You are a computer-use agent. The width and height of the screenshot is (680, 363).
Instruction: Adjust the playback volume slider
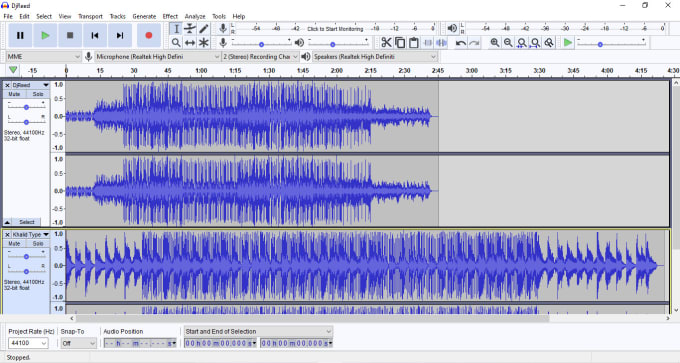338,43
